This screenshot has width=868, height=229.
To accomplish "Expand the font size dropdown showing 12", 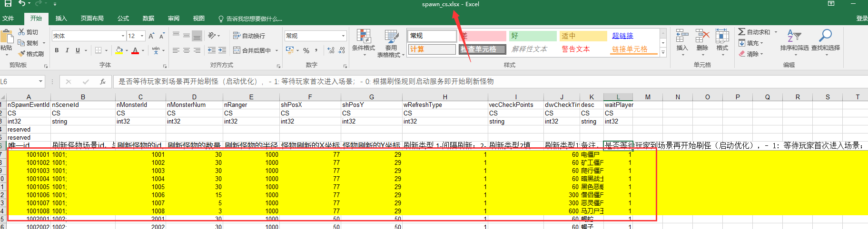I will pos(142,36).
